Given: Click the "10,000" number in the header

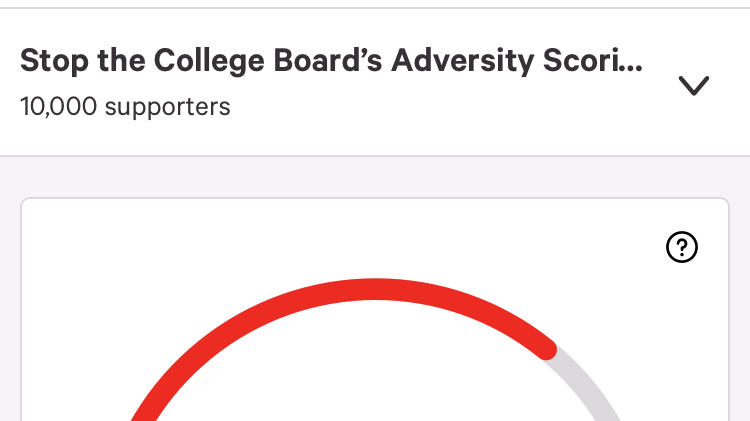Looking at the screenshot, I should (55, 106).
